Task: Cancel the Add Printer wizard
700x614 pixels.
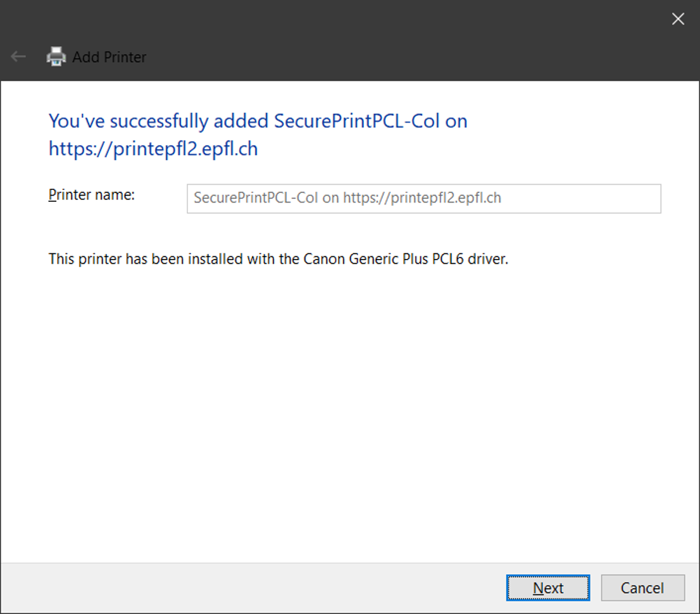Action: [642, 588]
